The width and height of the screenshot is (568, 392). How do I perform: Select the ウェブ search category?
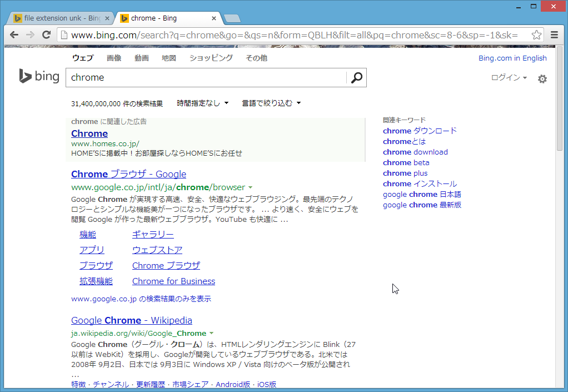click(x=83, y=58)
